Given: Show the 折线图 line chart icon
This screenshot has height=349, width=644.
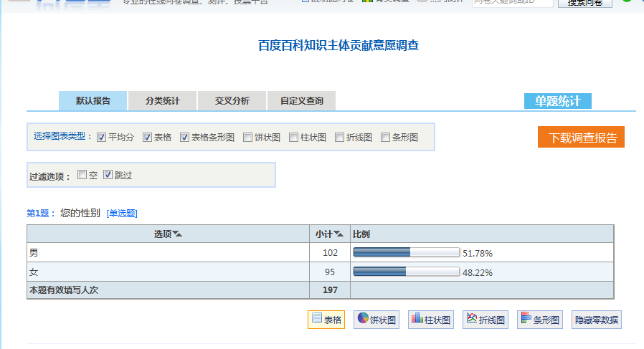Looking at the screenshot, I should (x=486, y=320).
